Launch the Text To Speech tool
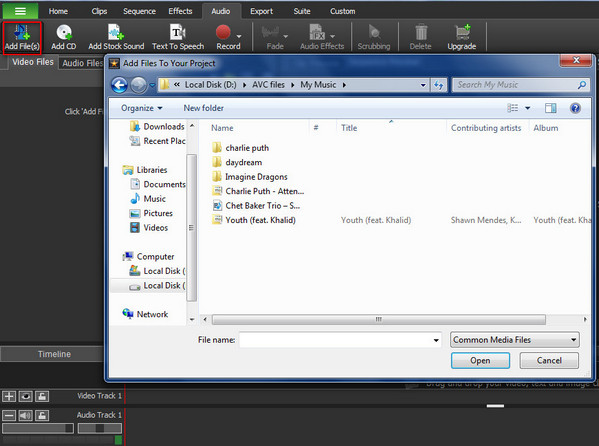This screenshot has width=599, height=446. point(178,37)
